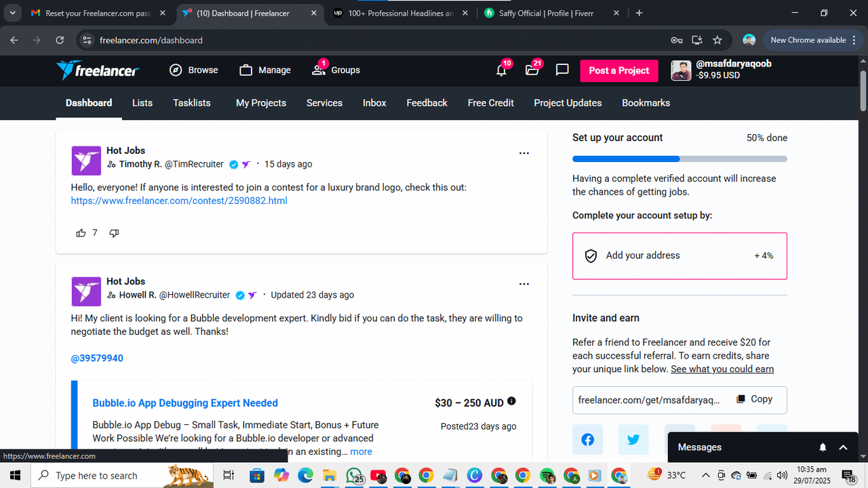Open the My Projects tab
868x488 pixels.
click(x=261, y=103)
